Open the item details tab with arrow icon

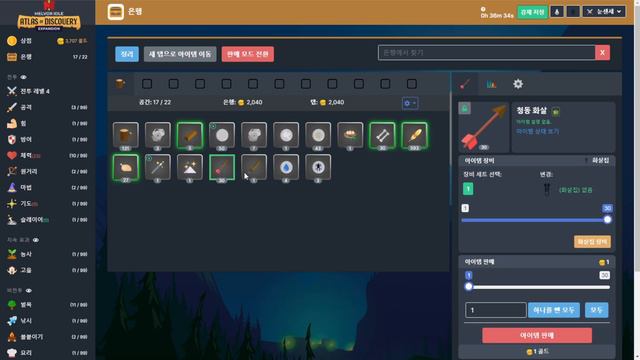465,84
